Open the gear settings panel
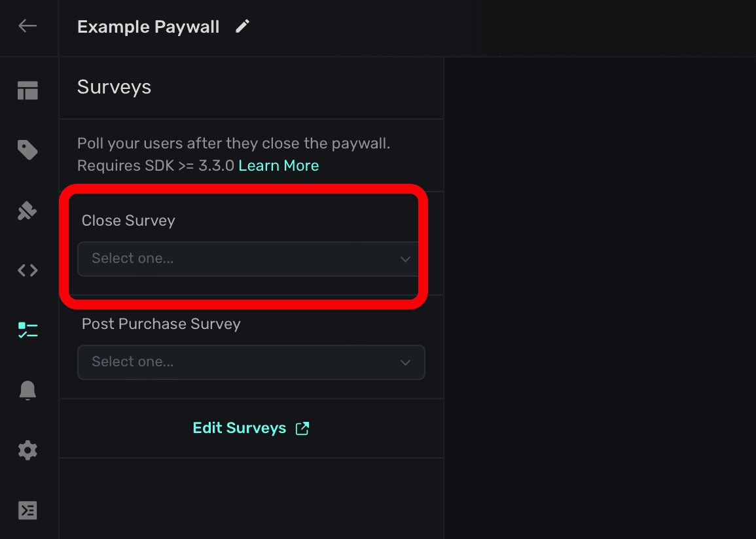Screen dimensions: 756x539 [x=27, y=450]
